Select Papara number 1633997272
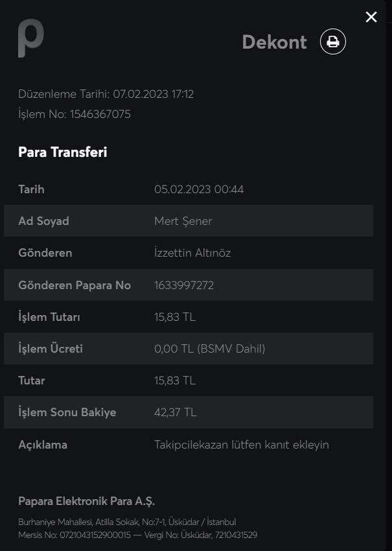This screenshot has height=551, width=392. [x=184, y=285]
